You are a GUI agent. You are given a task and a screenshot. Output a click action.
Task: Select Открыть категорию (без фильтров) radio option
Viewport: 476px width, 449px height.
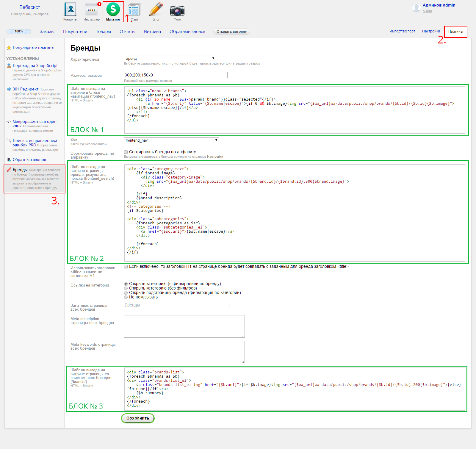[126, 288]
